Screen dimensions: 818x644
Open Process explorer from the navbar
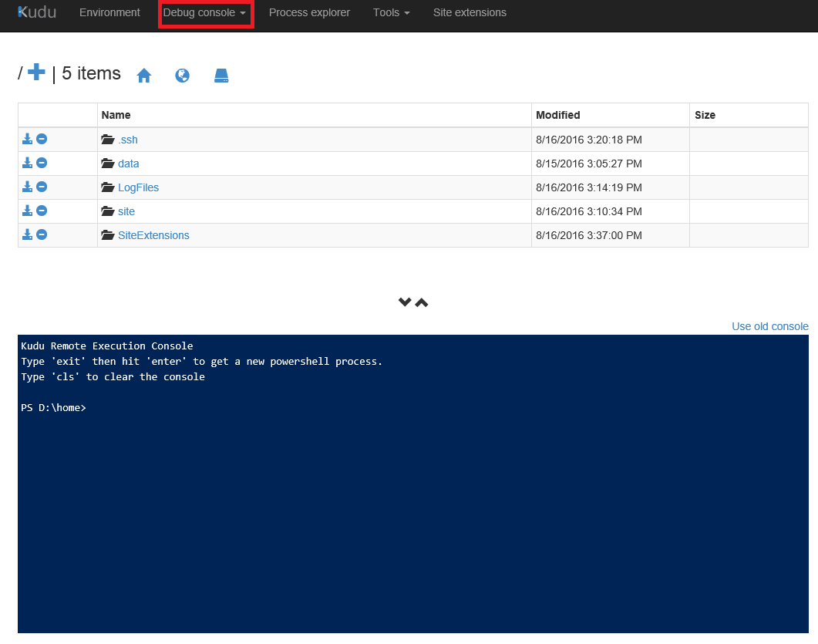[x=309, y=12]
